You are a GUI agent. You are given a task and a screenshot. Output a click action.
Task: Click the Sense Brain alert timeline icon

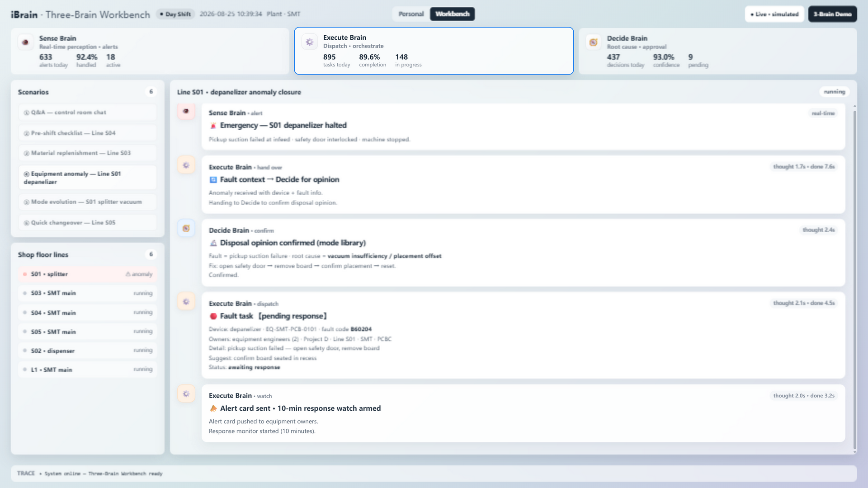point(186,111)
